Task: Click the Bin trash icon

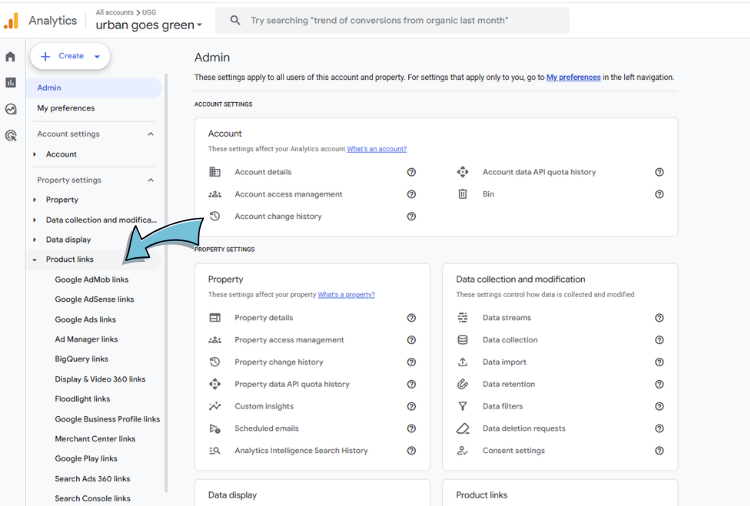Action: (x=463, y=194)
